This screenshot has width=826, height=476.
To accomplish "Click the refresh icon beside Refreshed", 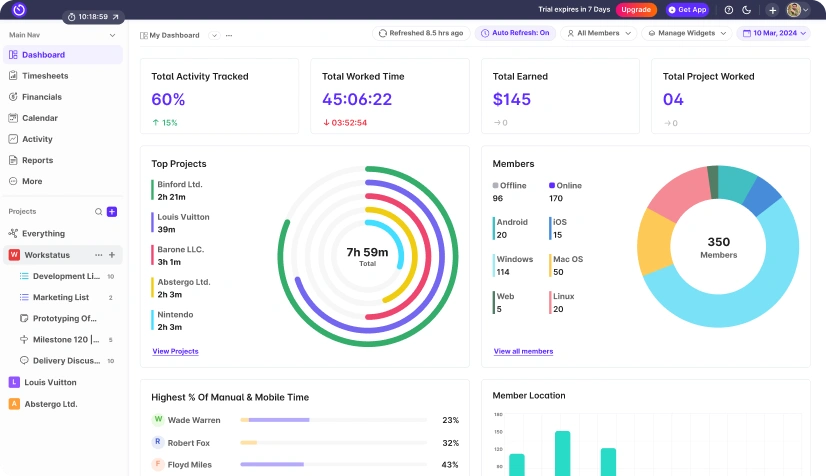I will [382, 33].
